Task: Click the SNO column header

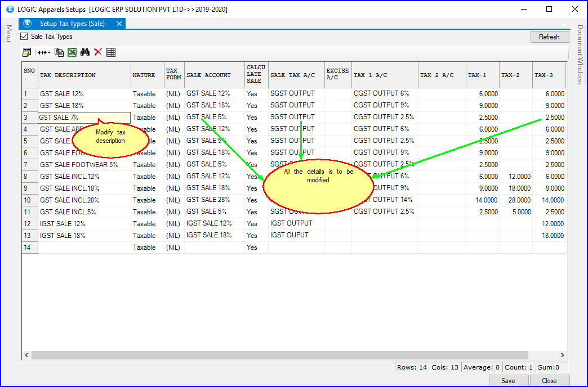Action: tap(30, 75)
